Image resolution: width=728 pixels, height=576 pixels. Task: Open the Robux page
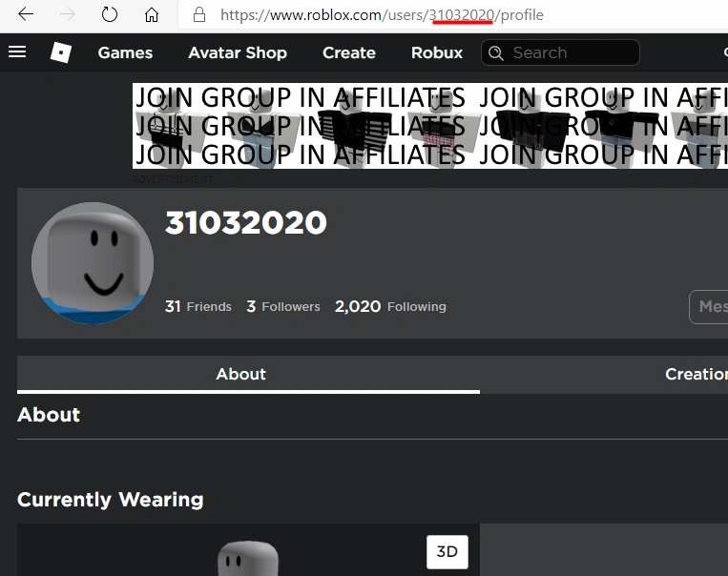[x=437, y=52]
